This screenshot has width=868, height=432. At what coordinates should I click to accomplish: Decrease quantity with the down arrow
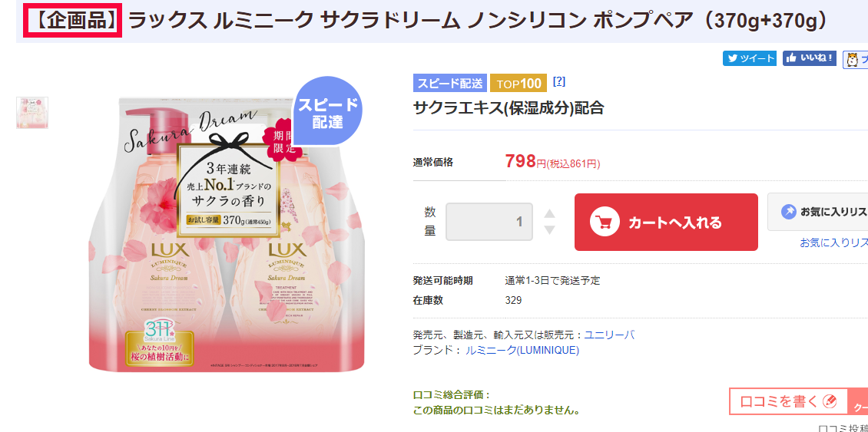click(549, 229)
